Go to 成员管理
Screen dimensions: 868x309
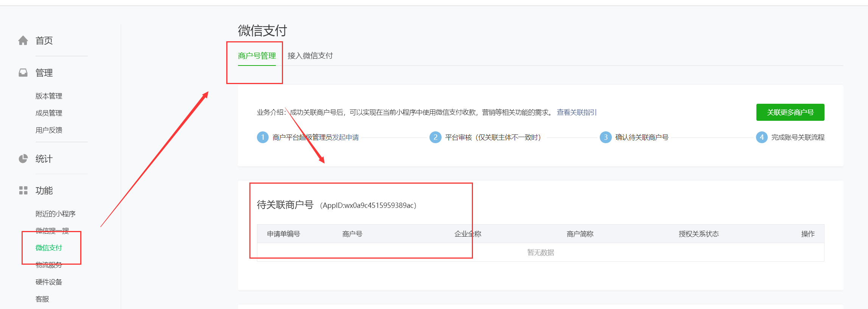[49, 113]
